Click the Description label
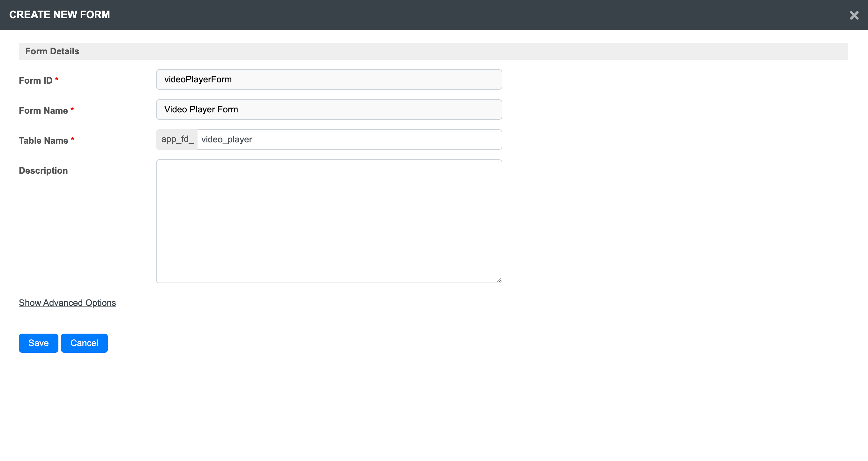This screenshot has width=868, height=461. (x=43, y=170)
